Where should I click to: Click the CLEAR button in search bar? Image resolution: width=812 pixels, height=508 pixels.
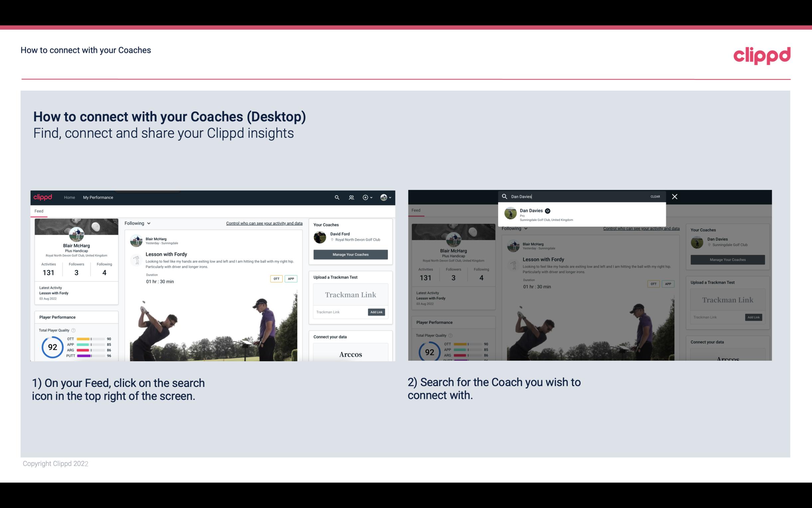pos(655,196)
